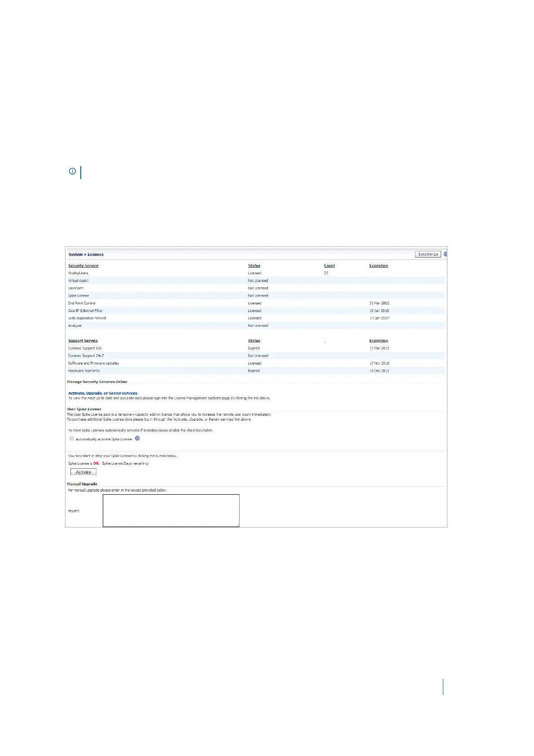Click the Activate button for Spike License

[x=83, y=472]
